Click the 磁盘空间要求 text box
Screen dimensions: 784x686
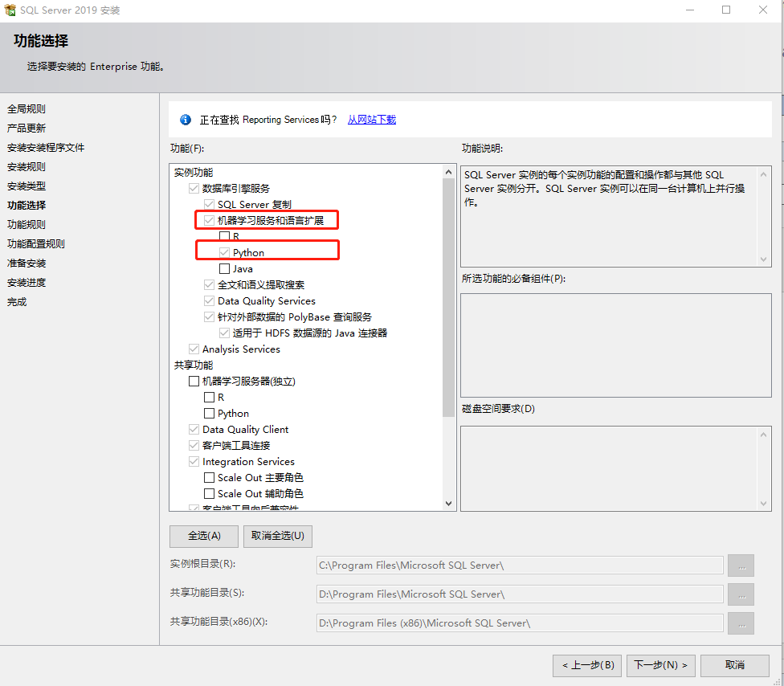[615, 468]
